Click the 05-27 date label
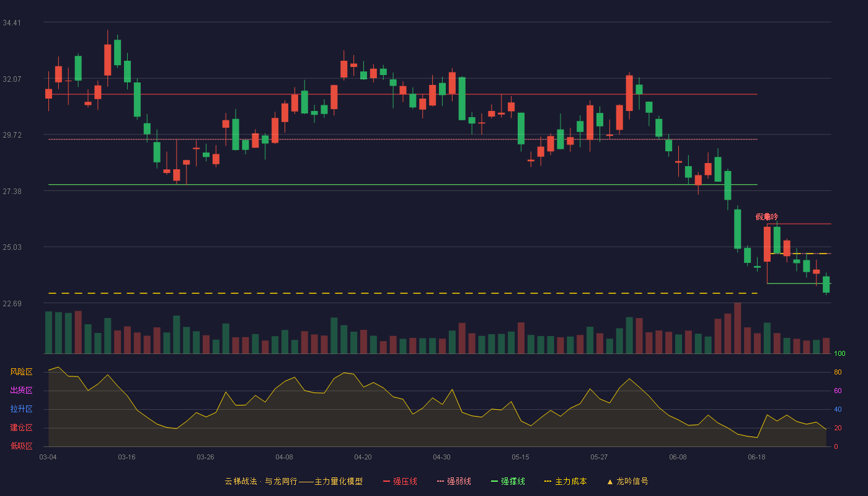The height and width of the screenshot is (496, 868). tap(599, 457)
